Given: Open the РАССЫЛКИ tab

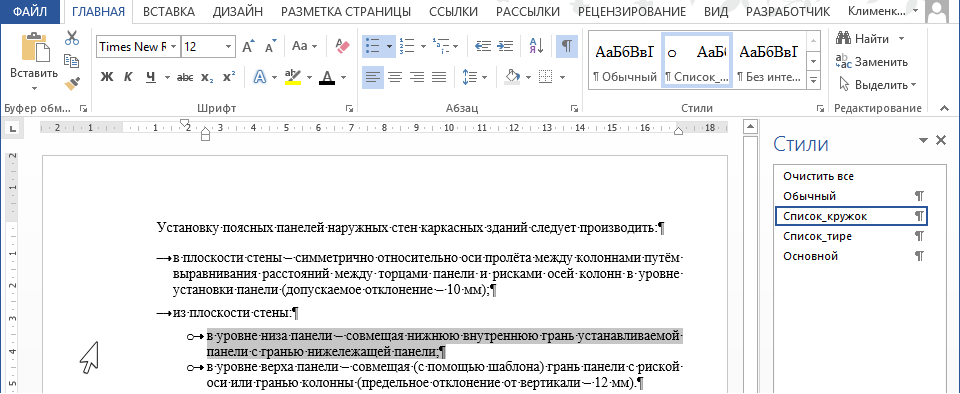Looking at the screenshot, I should [528, 12].
